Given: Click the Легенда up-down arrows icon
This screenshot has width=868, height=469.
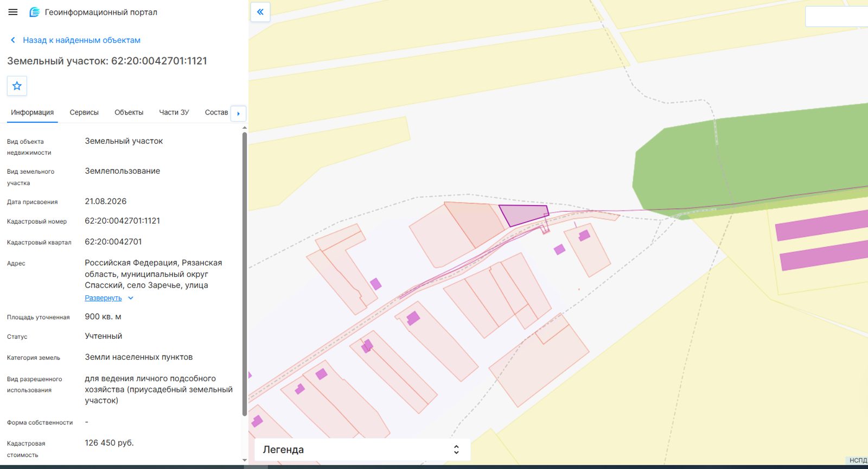Looking at the screenshot, I should [x=456, y=449].
